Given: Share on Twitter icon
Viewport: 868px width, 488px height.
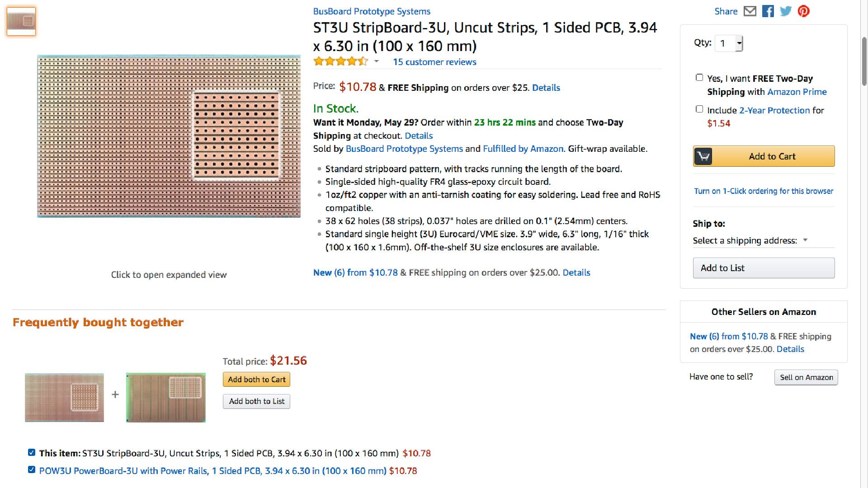Looking at the screenshot, I should pos(786,11).
